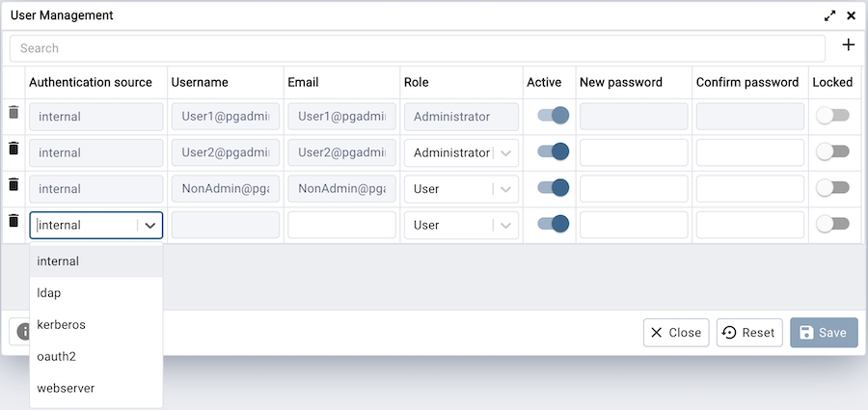
Task: Click Email field in new user row
Action: tap(341, 225)
